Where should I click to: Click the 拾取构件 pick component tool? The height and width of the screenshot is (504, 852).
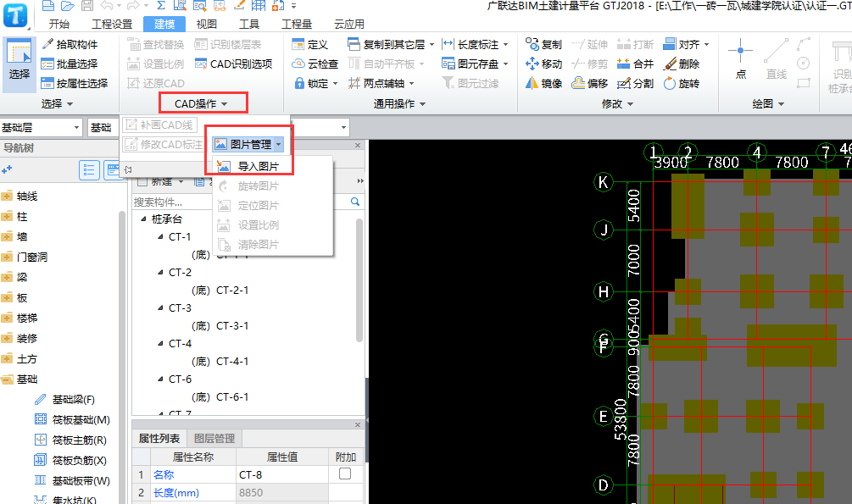70,45
